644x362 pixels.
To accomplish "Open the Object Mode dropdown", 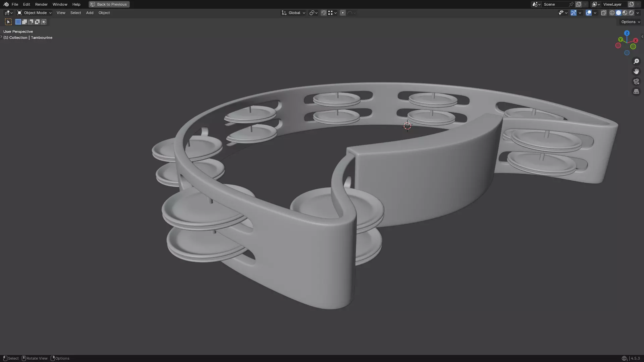I will pos(35,13).
